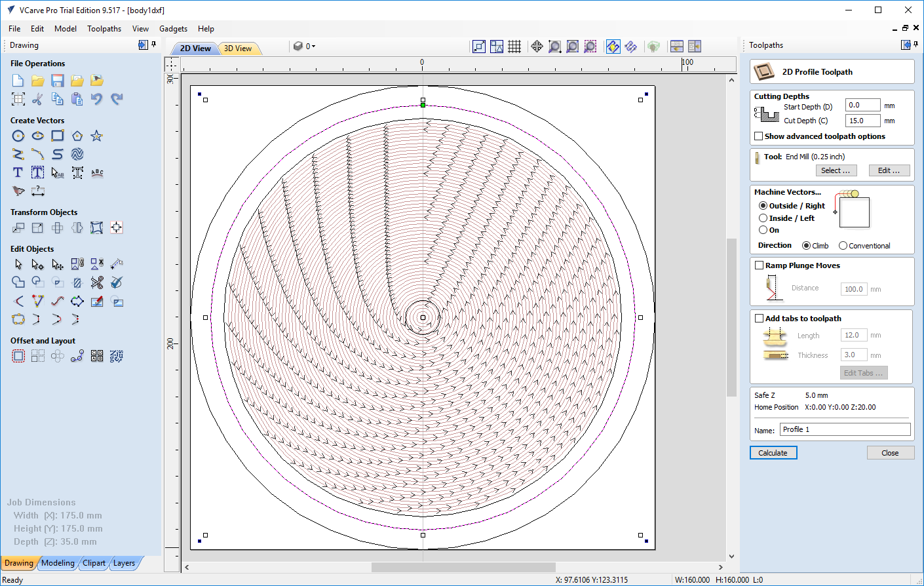
Task: Click the tool Select ... button
Action: tap(836, 170)
